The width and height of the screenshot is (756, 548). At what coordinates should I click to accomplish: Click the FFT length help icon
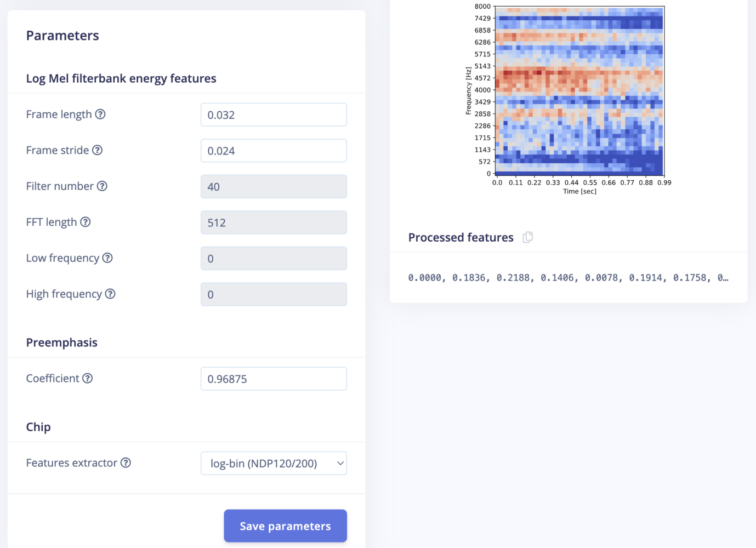(x=86, y=222)
